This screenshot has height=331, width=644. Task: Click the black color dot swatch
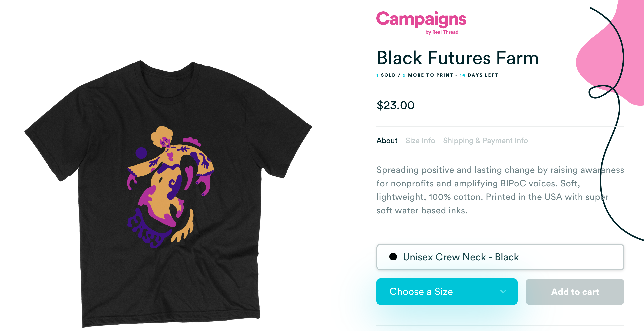[393, 257]
